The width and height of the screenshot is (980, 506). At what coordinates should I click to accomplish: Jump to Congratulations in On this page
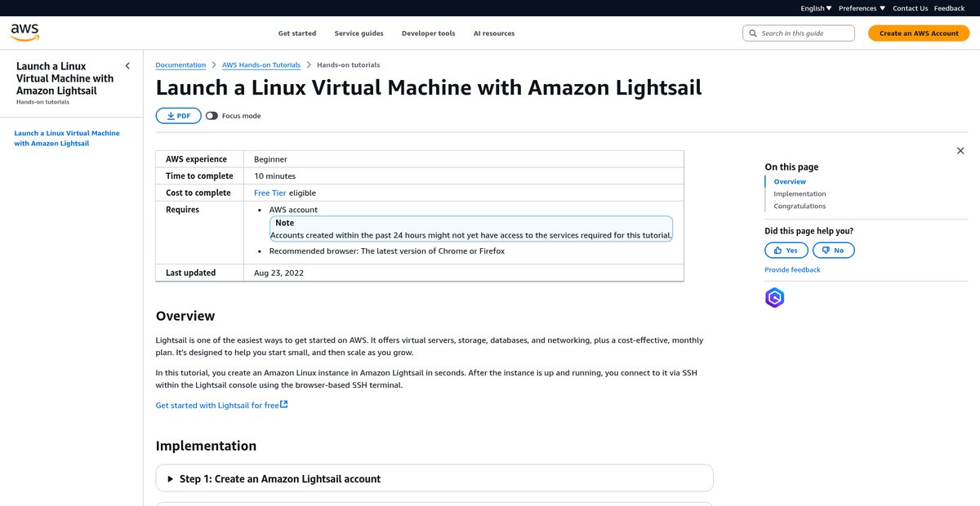coord(800,206)
